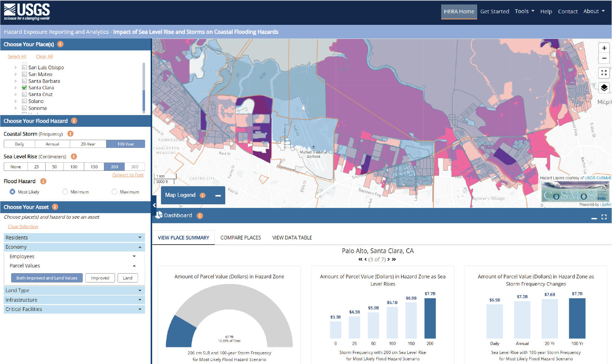The image size is (613, 364).
Task: Select the 20-Year storm frequency button
Action: pos(88,144)
